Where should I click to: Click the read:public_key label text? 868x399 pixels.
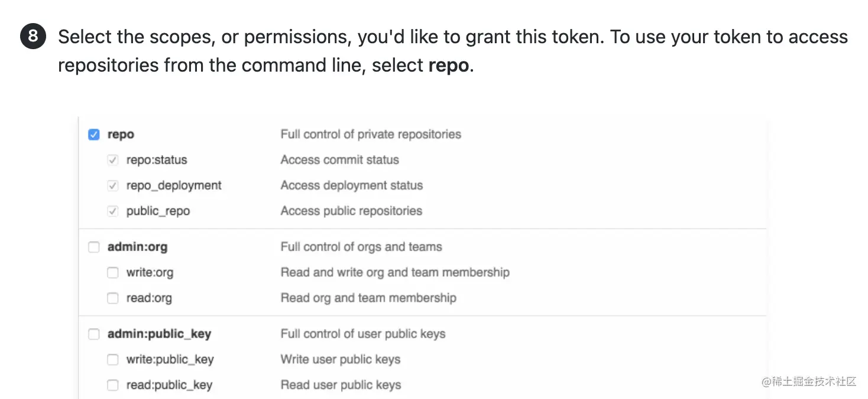(170, 385)
